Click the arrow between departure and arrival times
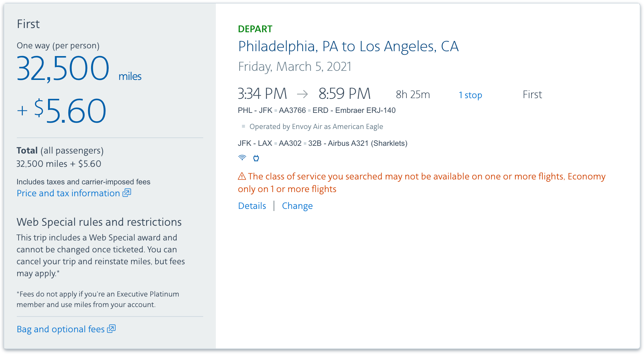 pos(302,94)
